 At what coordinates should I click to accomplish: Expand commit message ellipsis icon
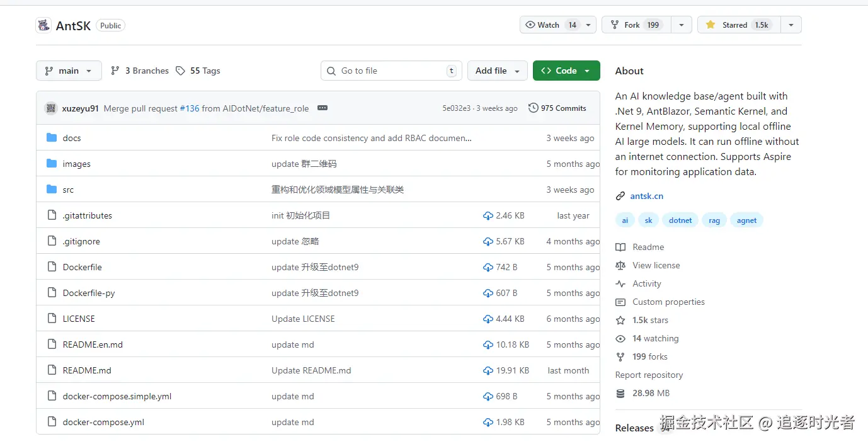click(x=323, y=108)
